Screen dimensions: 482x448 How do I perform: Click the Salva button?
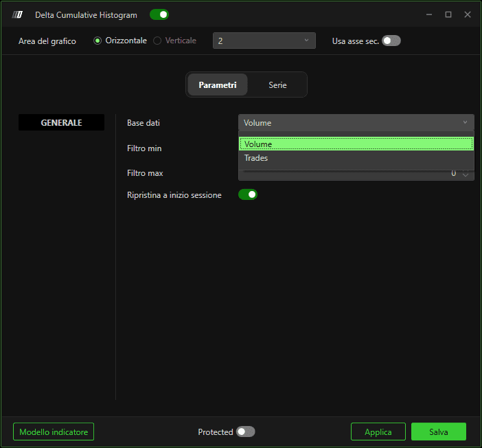[439, 432]
